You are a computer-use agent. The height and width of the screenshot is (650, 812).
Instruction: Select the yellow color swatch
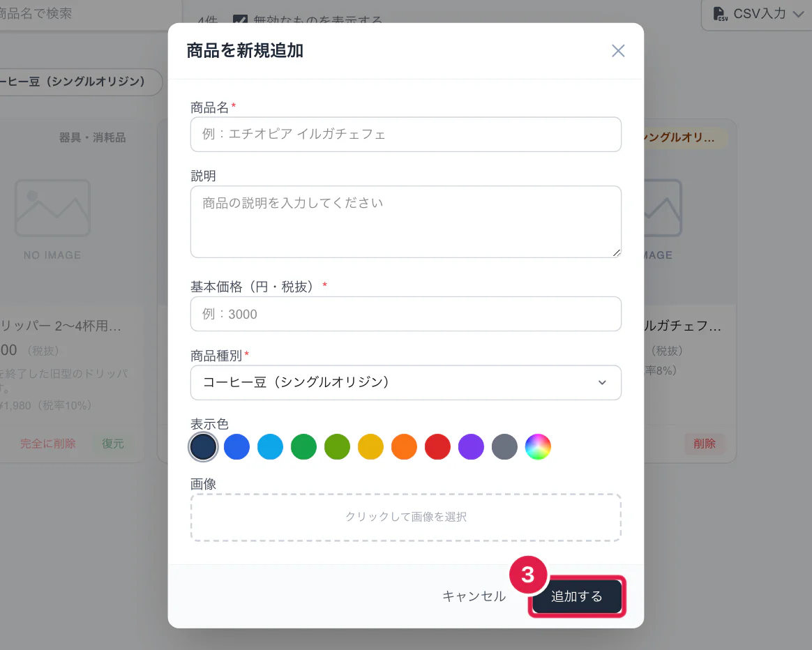tap(371, 446)
